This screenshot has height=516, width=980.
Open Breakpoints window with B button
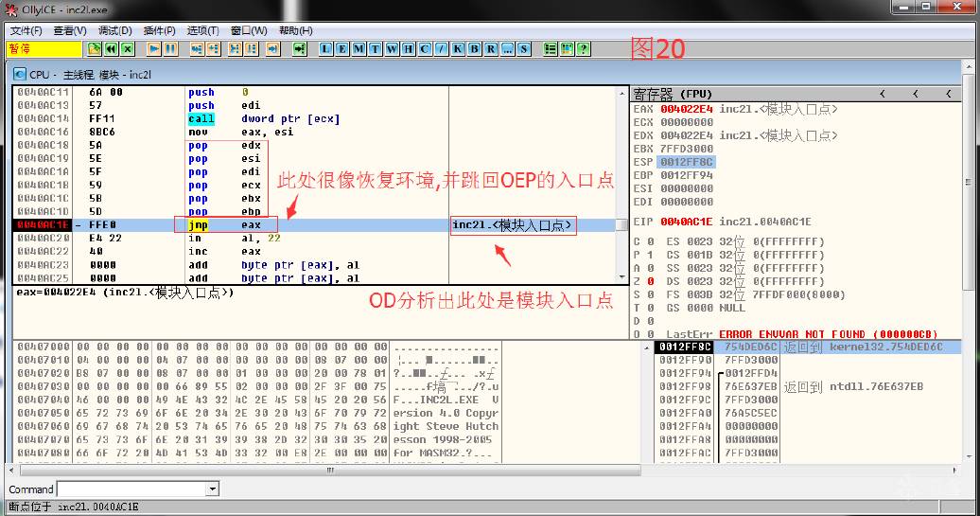coord(474,49)
